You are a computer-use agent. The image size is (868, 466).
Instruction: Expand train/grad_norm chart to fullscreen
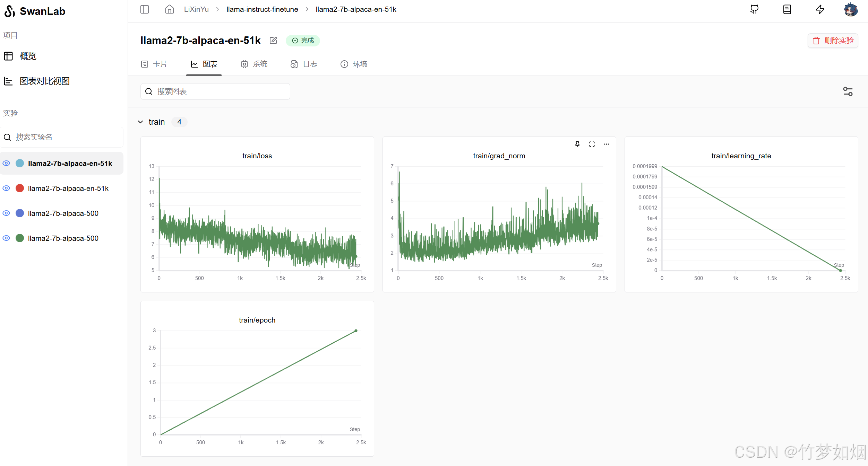[x=592, y=144]
